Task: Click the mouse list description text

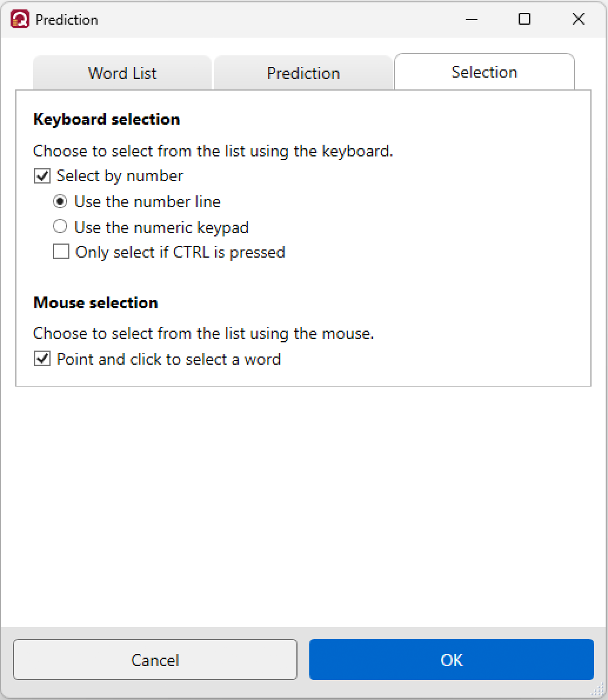Action: [x=203, y=334]
